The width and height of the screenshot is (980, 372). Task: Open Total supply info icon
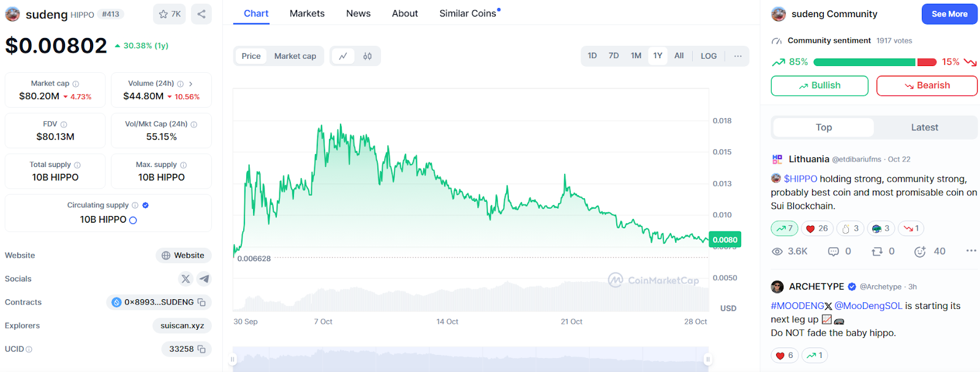click(77, 165)
